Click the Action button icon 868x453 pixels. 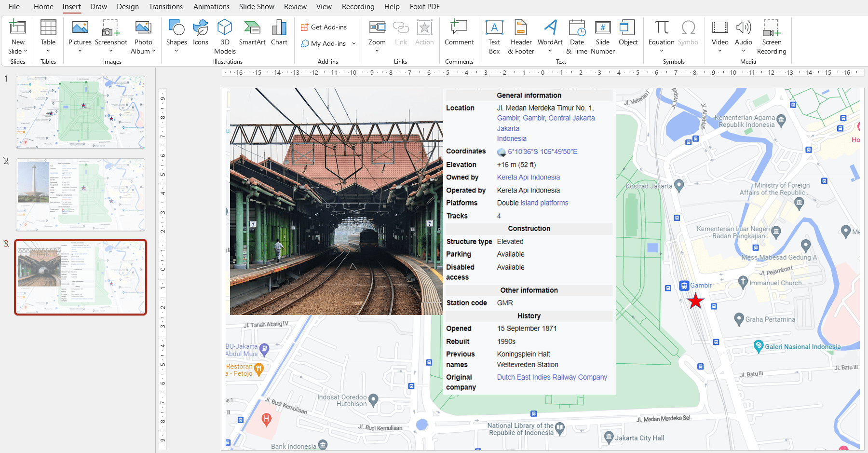[424, 28]
